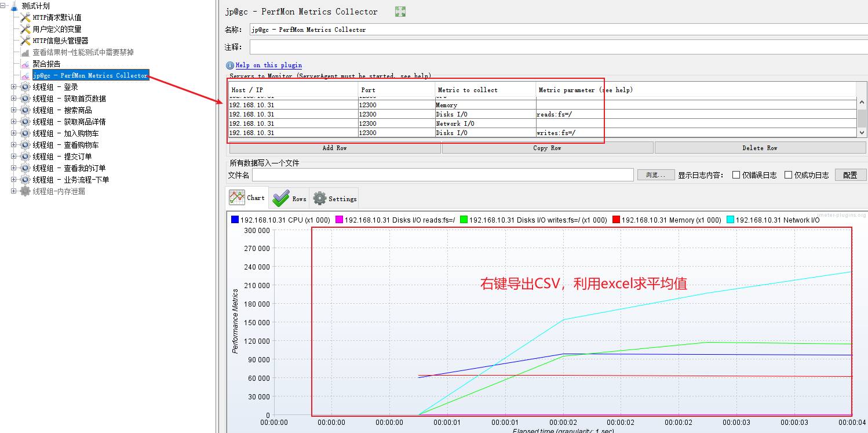Click the blue info icon before Help link
The image size is (868, 433).
(230, 66)
